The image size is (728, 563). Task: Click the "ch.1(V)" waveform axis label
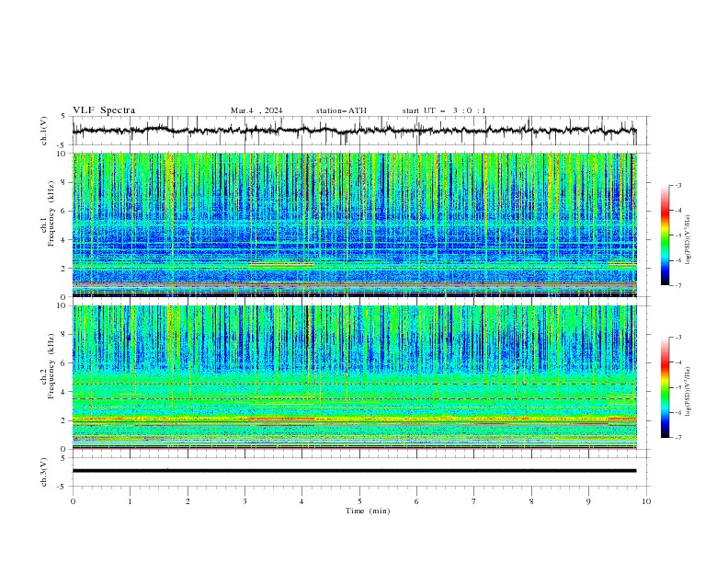(x=44, y=131)
